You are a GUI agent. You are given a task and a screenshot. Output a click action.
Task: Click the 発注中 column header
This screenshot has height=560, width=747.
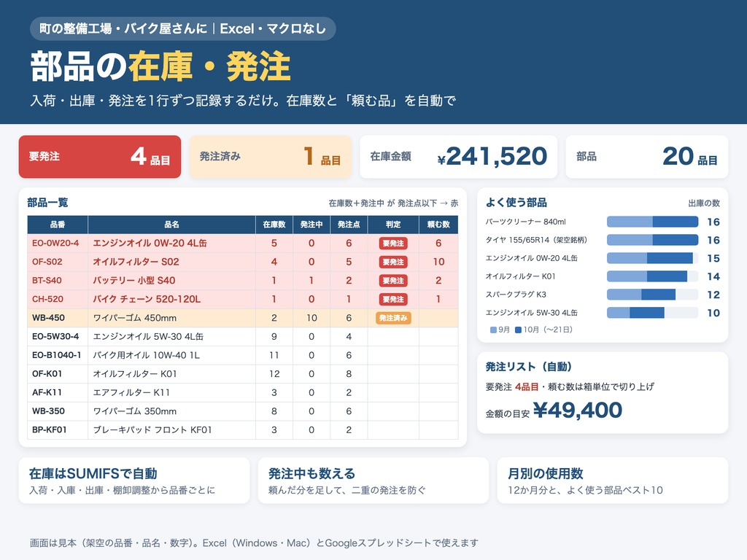pyautogui.click(x=311, y=225)
